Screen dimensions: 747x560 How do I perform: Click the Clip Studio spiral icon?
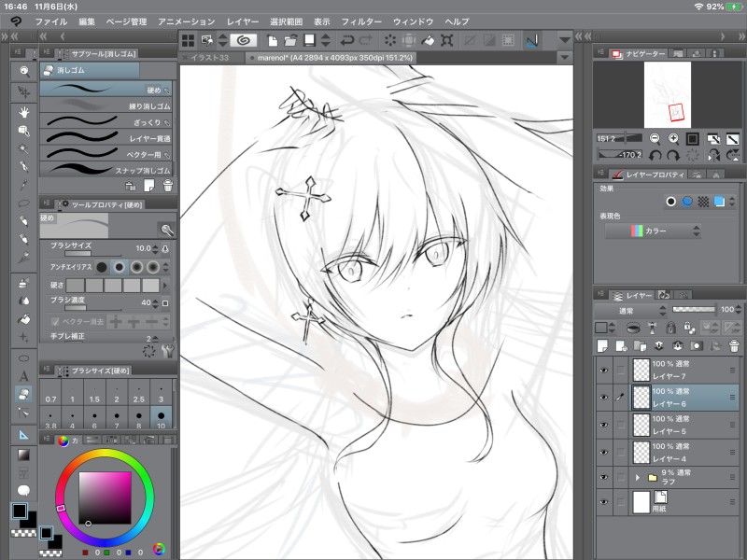pyautogui.click(x=244, y=40)
